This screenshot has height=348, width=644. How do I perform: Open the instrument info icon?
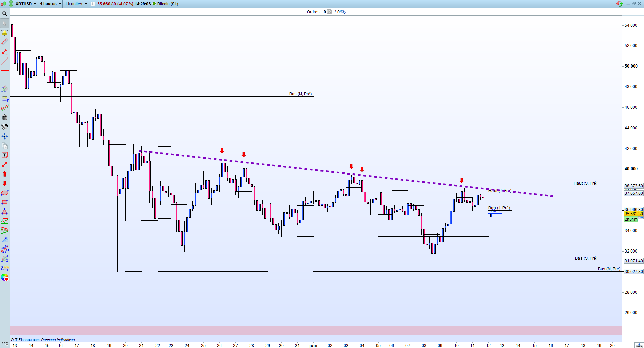point(93,4)
